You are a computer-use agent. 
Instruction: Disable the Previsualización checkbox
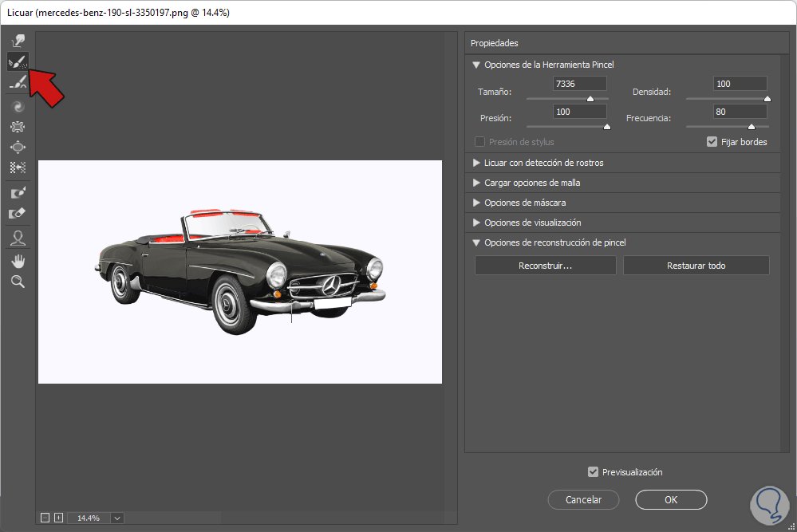pos(593,472)
